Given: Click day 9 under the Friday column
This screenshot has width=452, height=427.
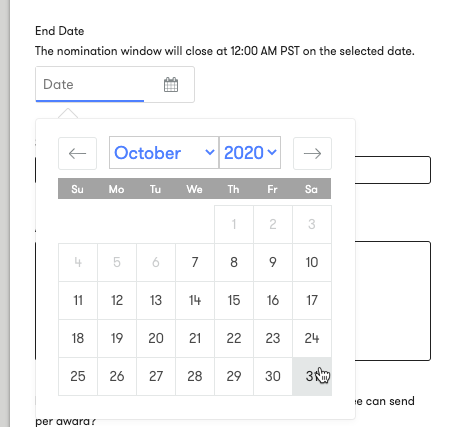Looking at the screenshot, I should [x=273, y=262].
